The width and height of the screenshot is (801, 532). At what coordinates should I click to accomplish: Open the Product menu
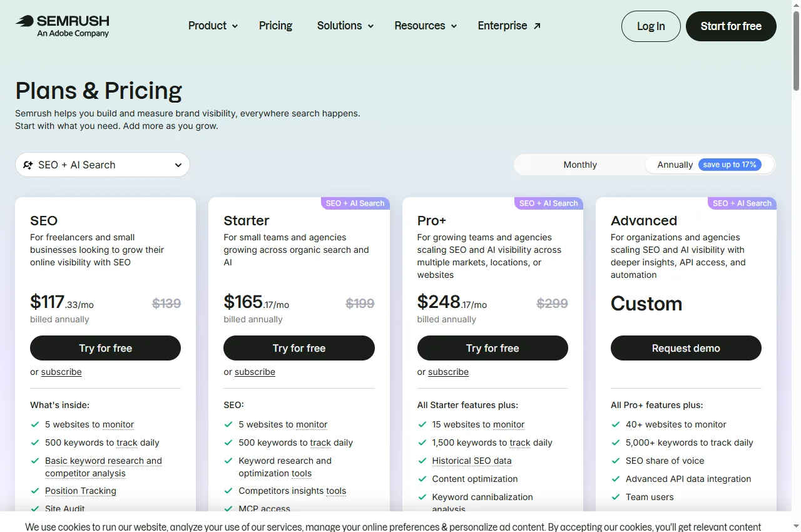point(213,26)
